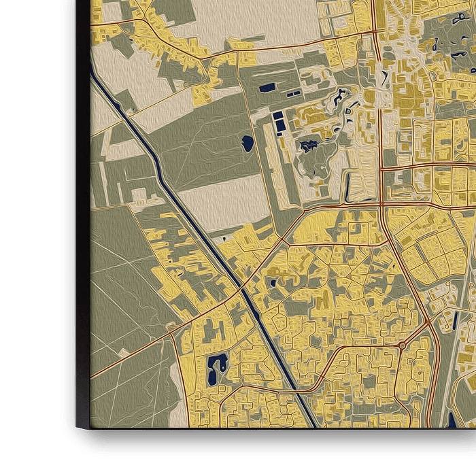Click the irregular dark blue lake in park
Screen dimensions: 476x476
309,145
